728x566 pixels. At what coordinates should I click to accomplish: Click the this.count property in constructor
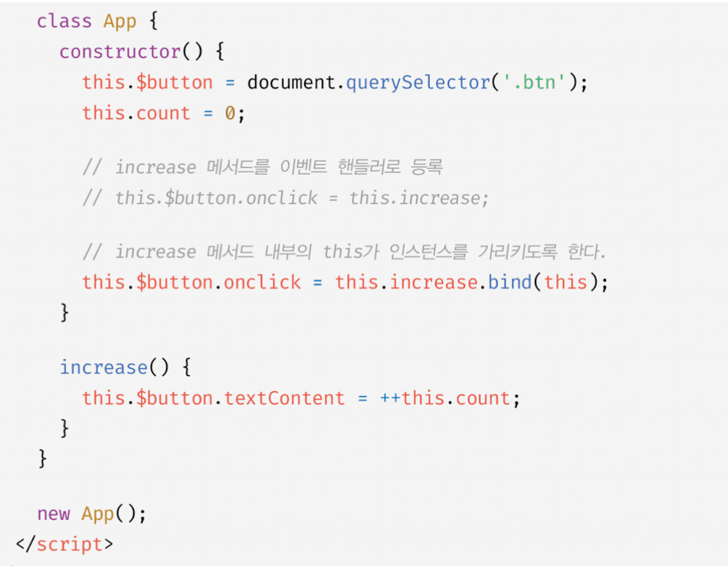click(136, 113)
